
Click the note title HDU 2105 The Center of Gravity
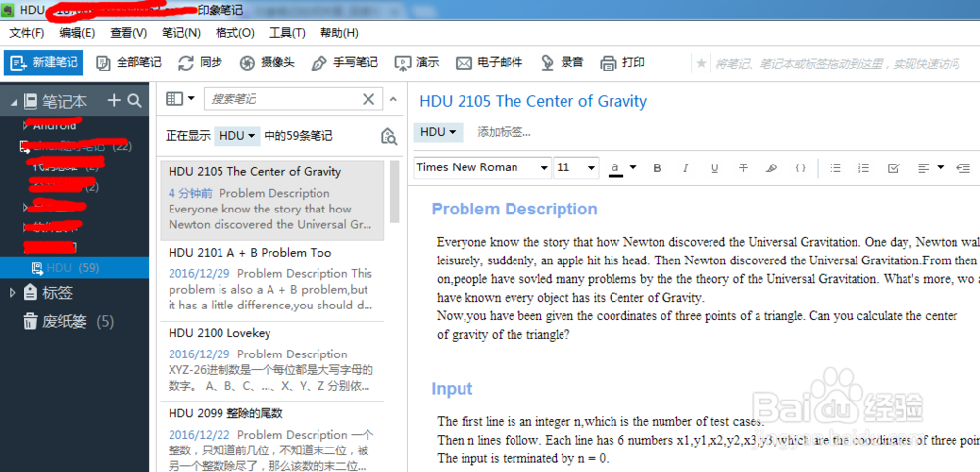click(532, 101)
